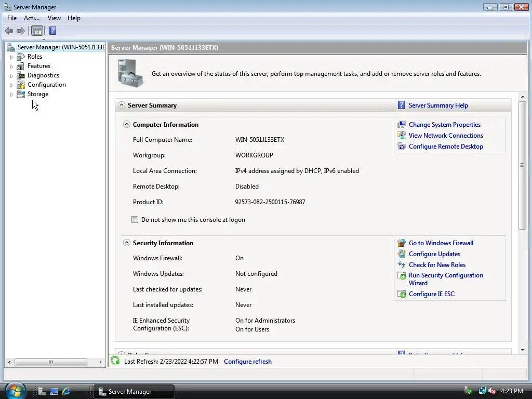Open the Windows Start orb
This screenshot has width=532, height=399.
click(x=15, y=391)
